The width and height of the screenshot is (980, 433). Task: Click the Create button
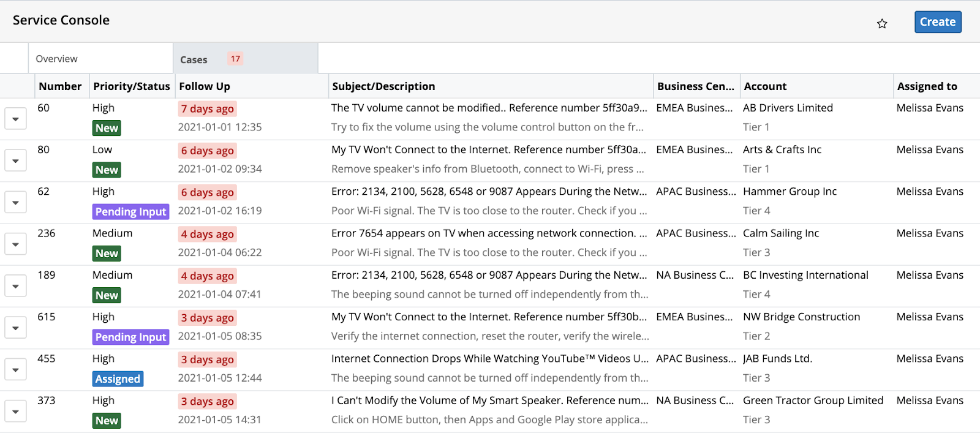pyautogui.click(x=937, y=22)
